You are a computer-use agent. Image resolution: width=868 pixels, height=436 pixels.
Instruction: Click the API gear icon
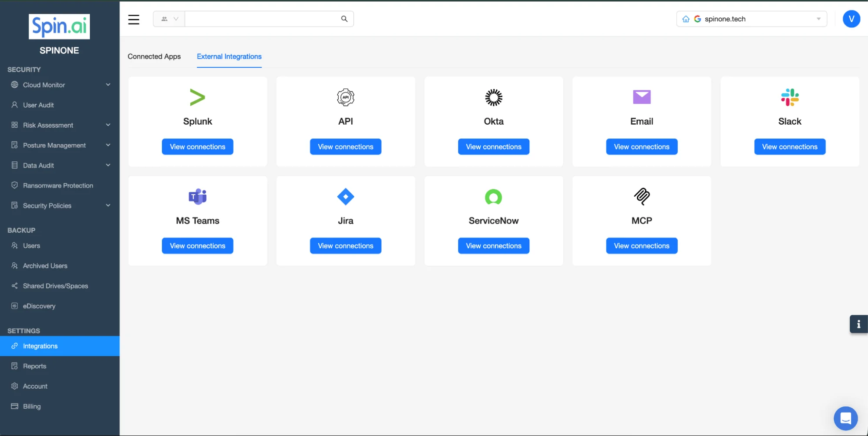coord(346,97)
